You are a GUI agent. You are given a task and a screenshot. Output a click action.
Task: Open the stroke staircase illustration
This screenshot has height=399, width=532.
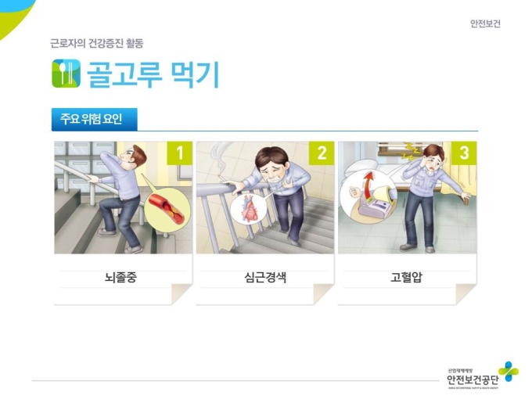[123, 197]
